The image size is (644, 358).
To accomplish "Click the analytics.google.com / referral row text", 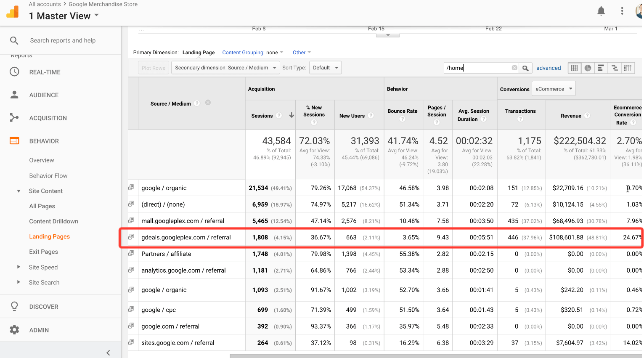I will [183, 270].
